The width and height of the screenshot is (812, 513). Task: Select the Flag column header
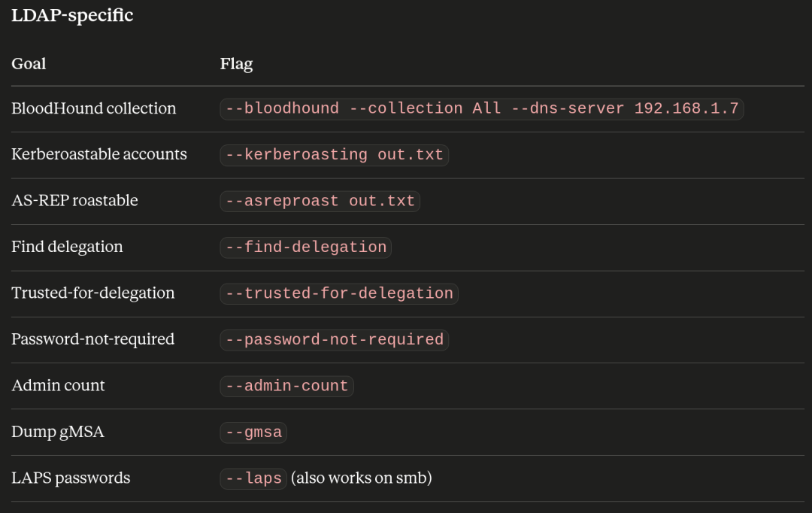[236, 64]
